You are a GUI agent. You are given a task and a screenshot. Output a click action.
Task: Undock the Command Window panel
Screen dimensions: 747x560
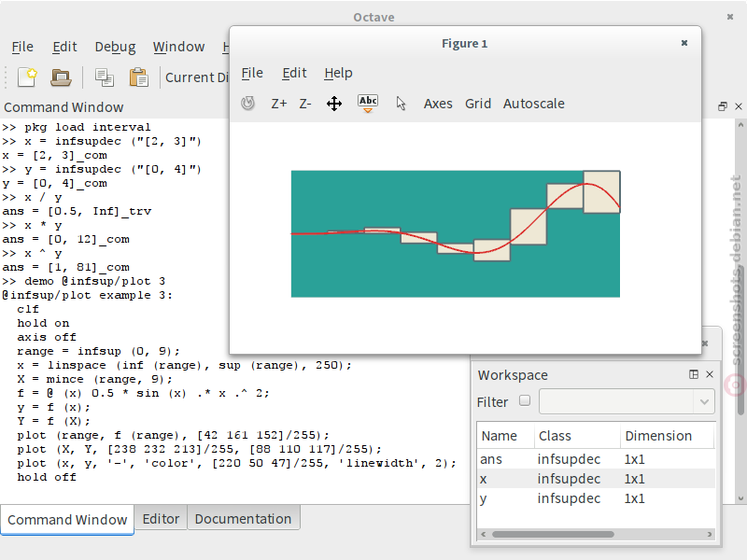point(723,106)
